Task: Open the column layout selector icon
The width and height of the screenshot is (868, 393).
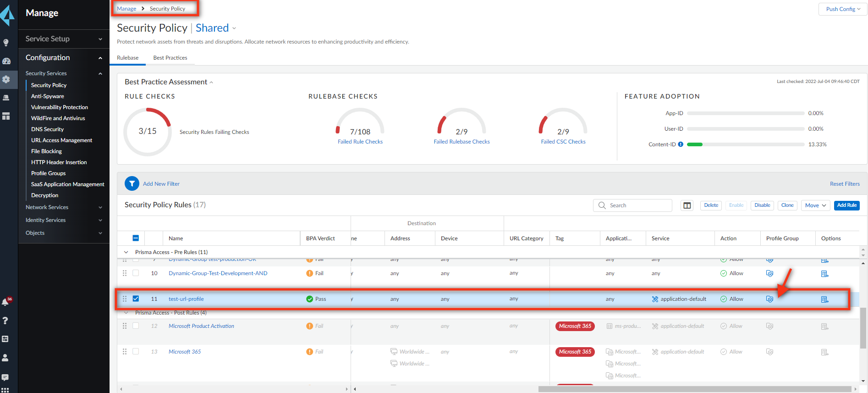Action: (687, 205)
